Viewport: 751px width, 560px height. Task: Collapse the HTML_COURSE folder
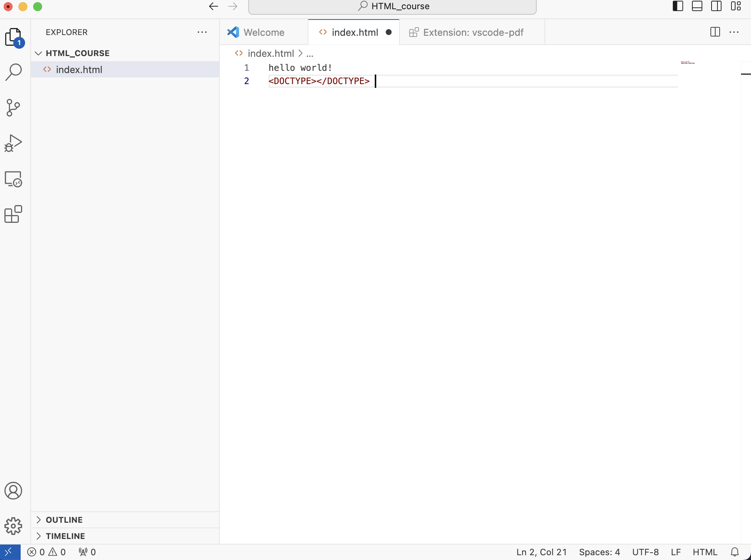pos(38,53)
